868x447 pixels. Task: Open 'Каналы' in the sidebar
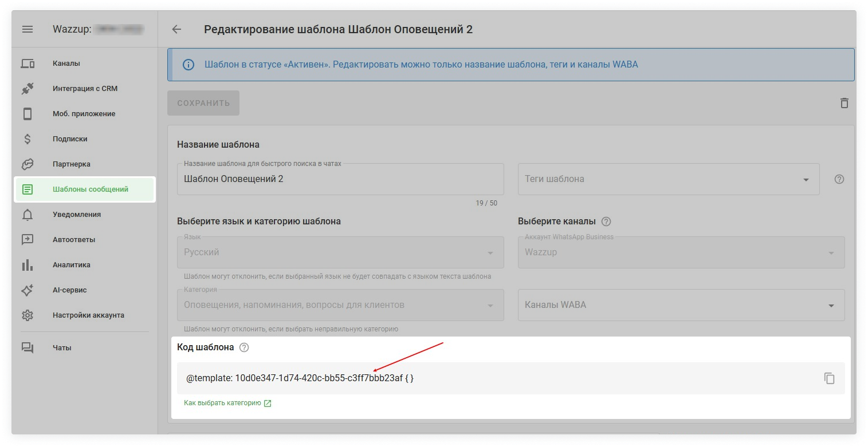click(66, 64)
